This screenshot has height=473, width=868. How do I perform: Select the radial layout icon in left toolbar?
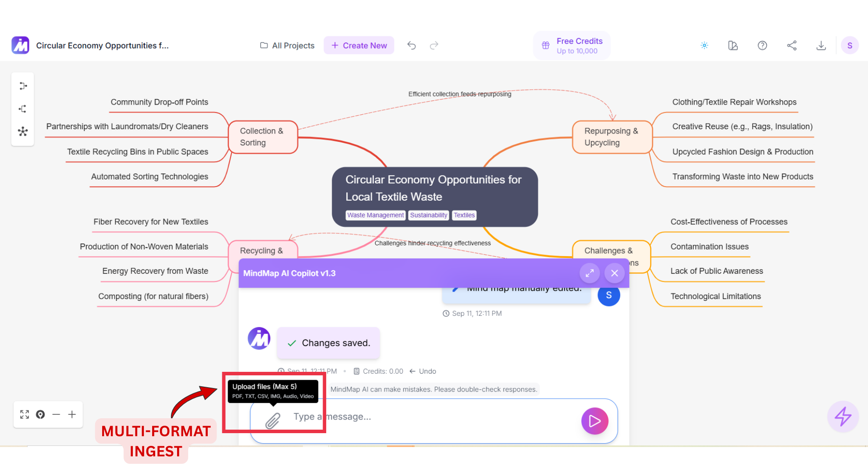[23, 131]
